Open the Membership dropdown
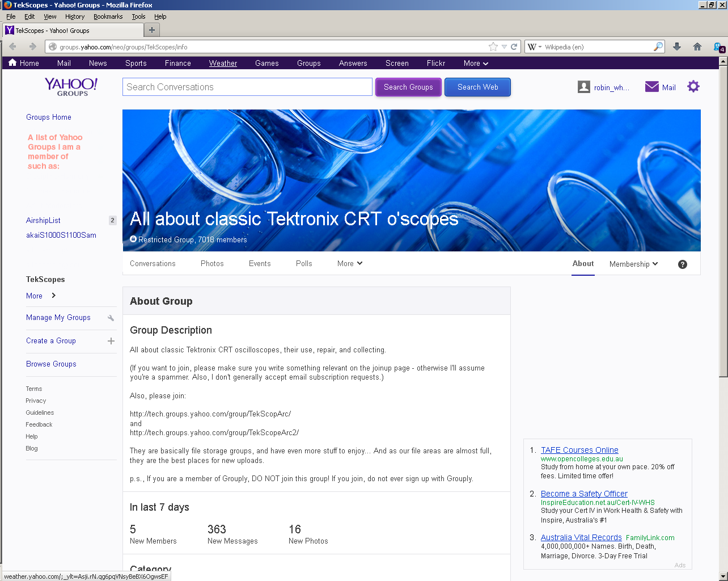 pyautogui.click(x=633, y=264)
